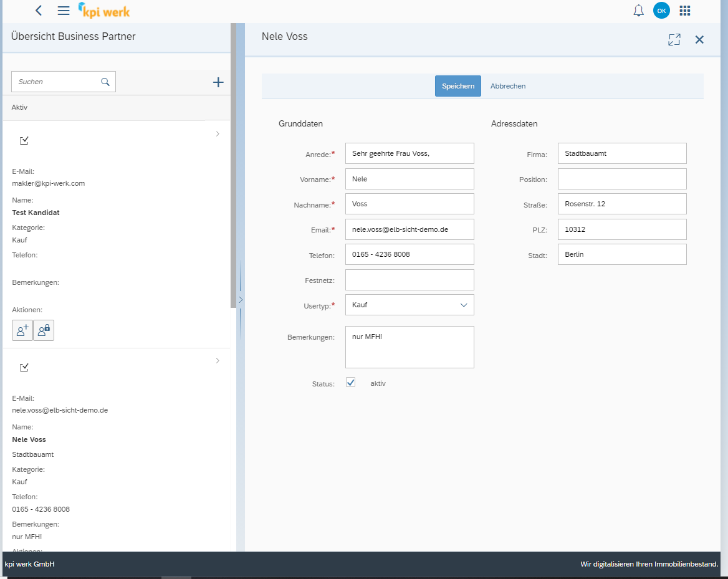This screenshot has width=728, height=579.
Task: Expand the side panel with the middle chevron
Action: 241,299
